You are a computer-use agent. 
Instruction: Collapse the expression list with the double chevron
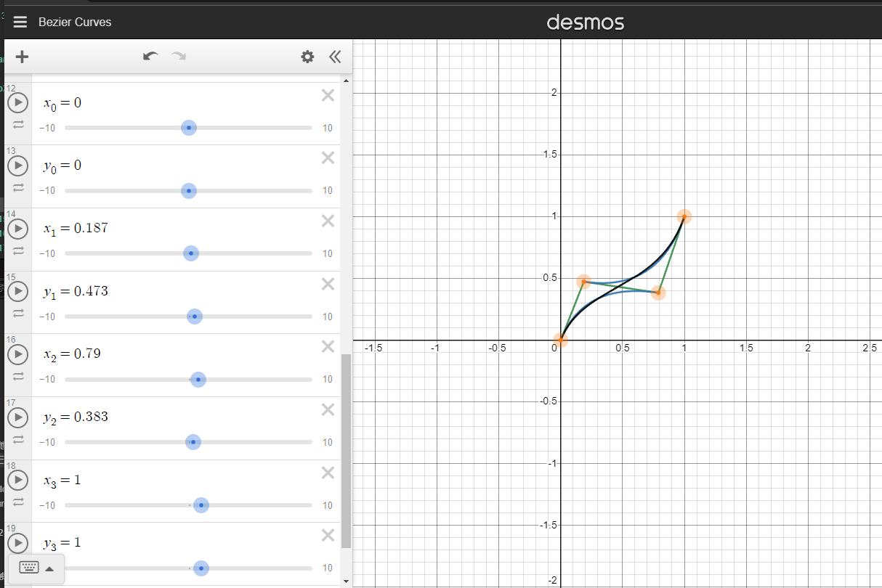pos(334,57)
